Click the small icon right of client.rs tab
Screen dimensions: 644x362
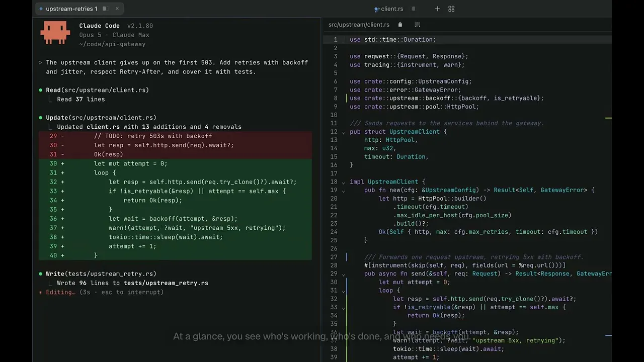click(414, 9)
